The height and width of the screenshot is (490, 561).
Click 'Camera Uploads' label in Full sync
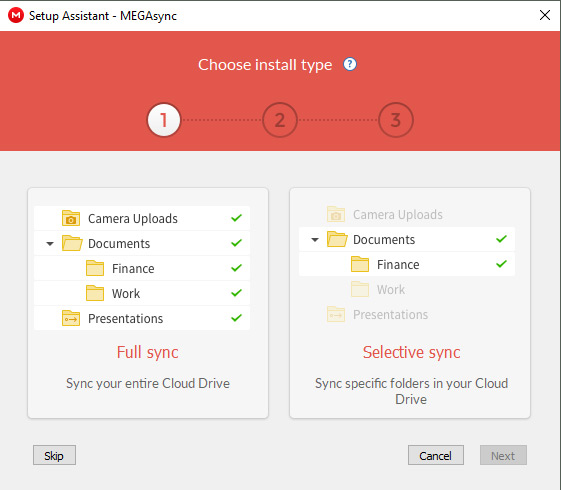tap(133, 219)
